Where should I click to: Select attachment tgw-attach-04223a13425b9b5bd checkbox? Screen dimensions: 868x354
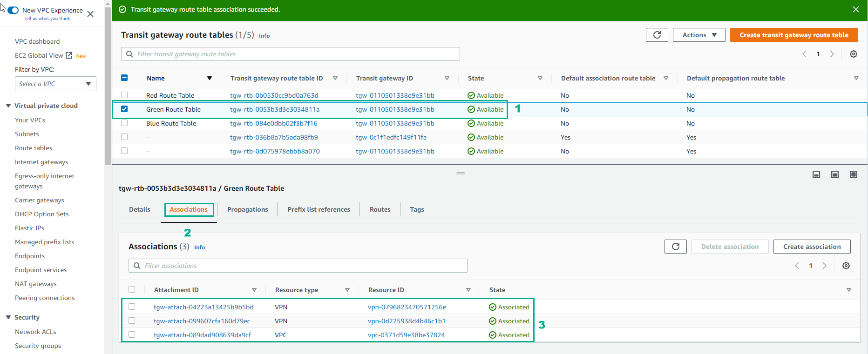(132, 307)
